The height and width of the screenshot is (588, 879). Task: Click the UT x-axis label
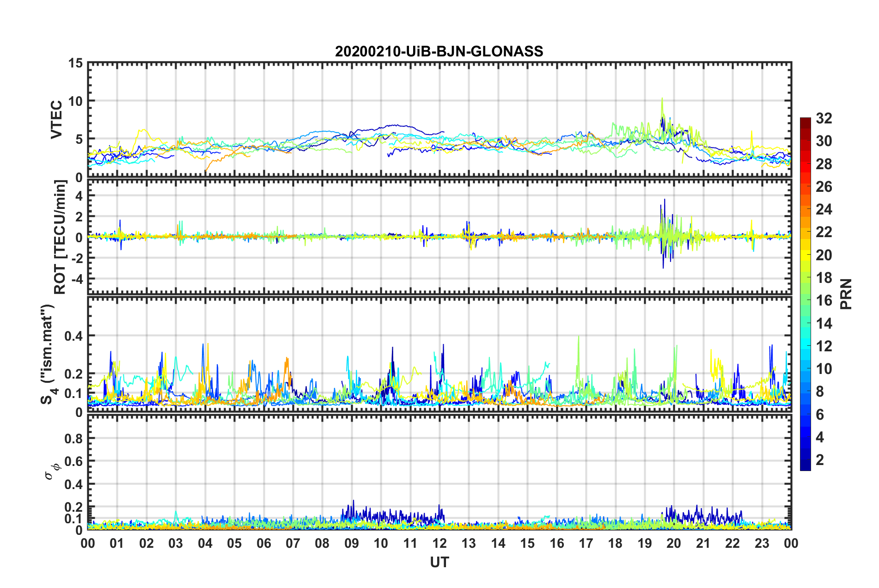coord(439,562)
